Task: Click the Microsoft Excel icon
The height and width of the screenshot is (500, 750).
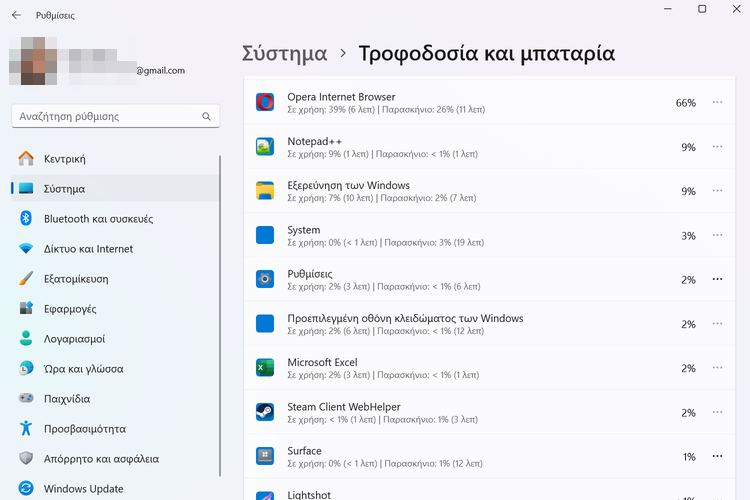Action: point(265,367)
